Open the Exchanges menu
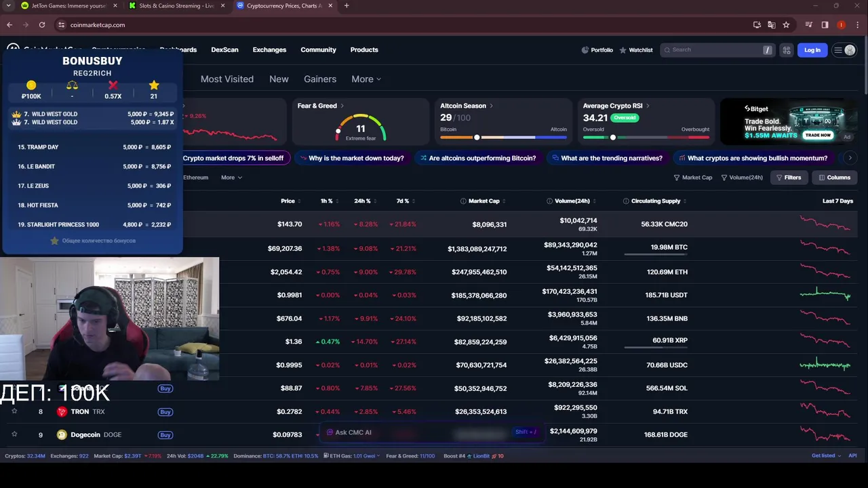868x488 pixels. (x=269, y=49)
